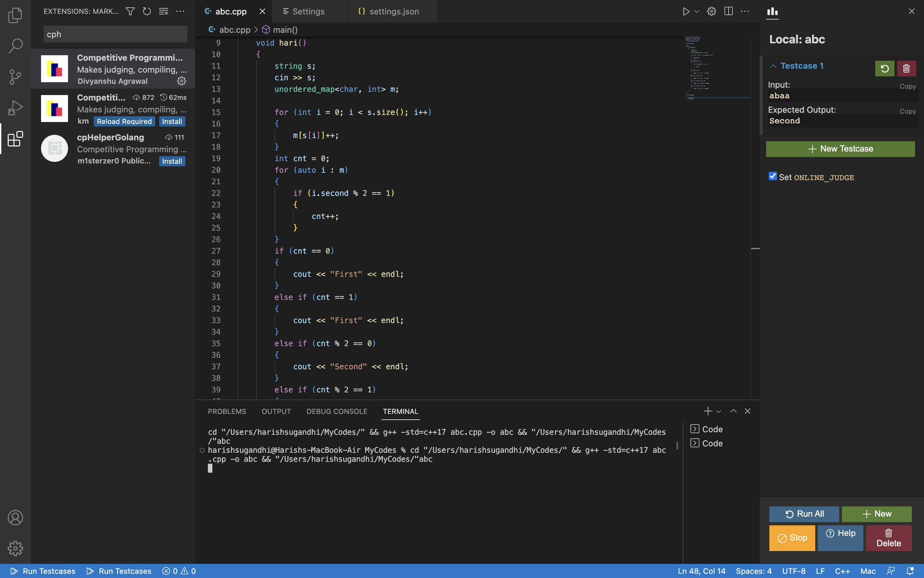
Task: Open the Source Control view
Action: coord(15,77)
